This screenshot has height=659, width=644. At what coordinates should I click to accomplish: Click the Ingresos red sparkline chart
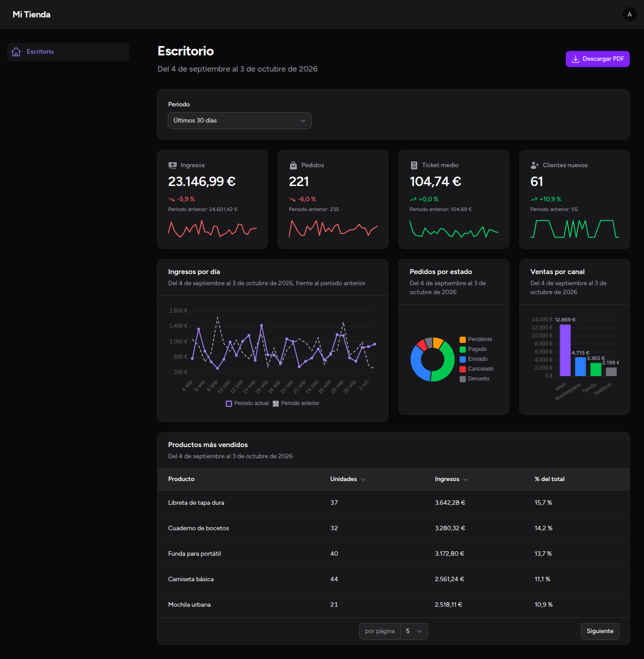[212, 228]
